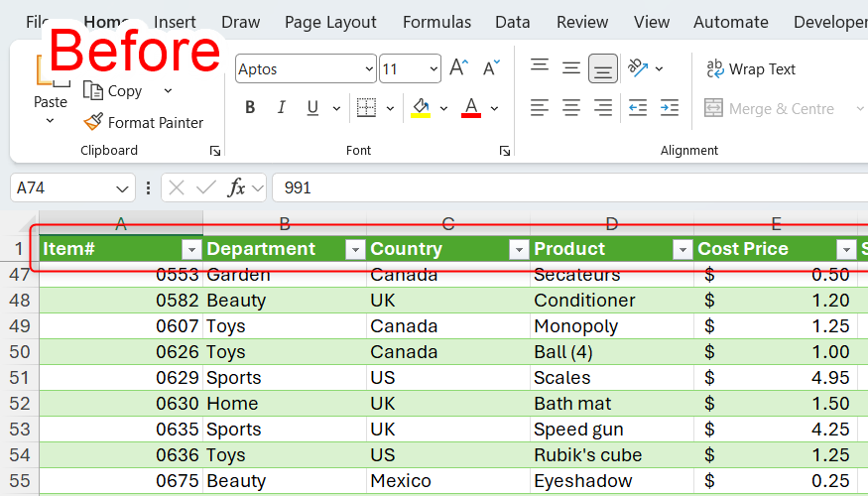Screen dimensions: 868x496
Task: Expand the Name Box dropdown
Action: (x=122, y=188)
